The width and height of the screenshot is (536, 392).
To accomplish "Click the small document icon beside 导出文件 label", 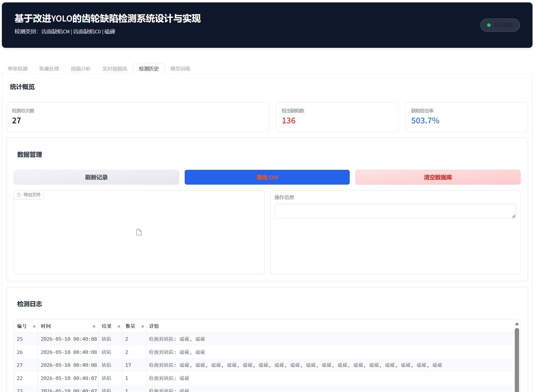I will coord(19,195).
